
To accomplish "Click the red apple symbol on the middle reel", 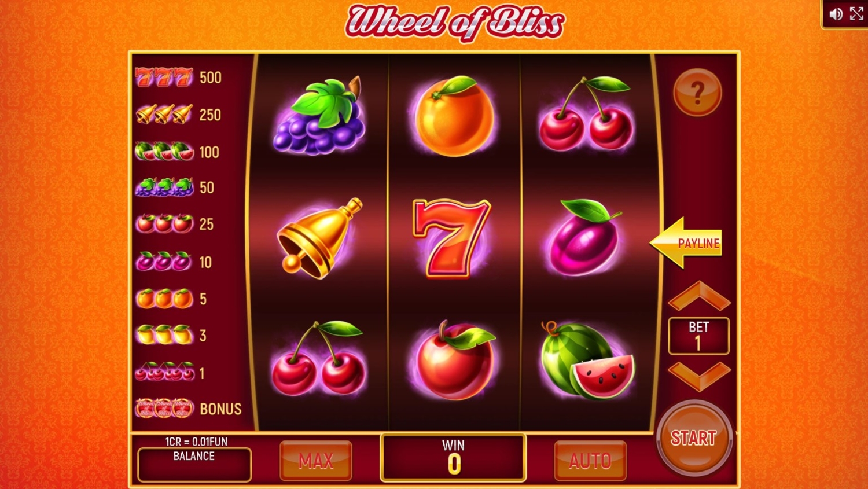I will click(455, 360).
